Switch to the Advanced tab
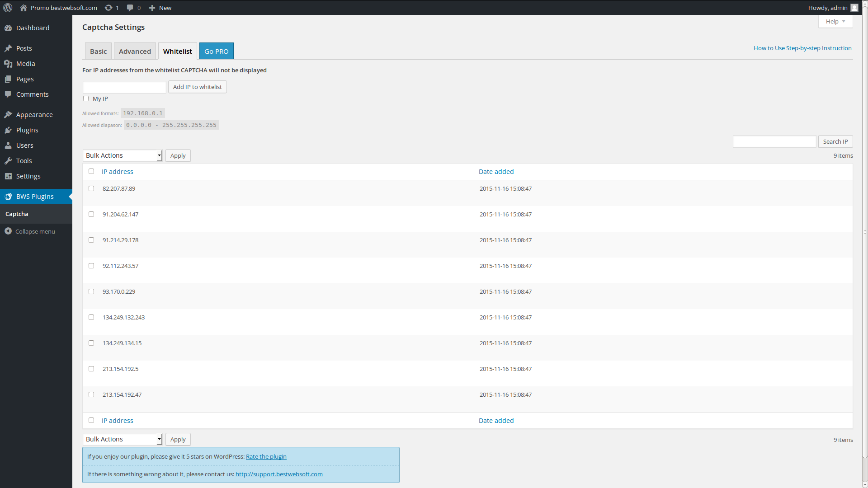868x488 pixels. [135, 51]
